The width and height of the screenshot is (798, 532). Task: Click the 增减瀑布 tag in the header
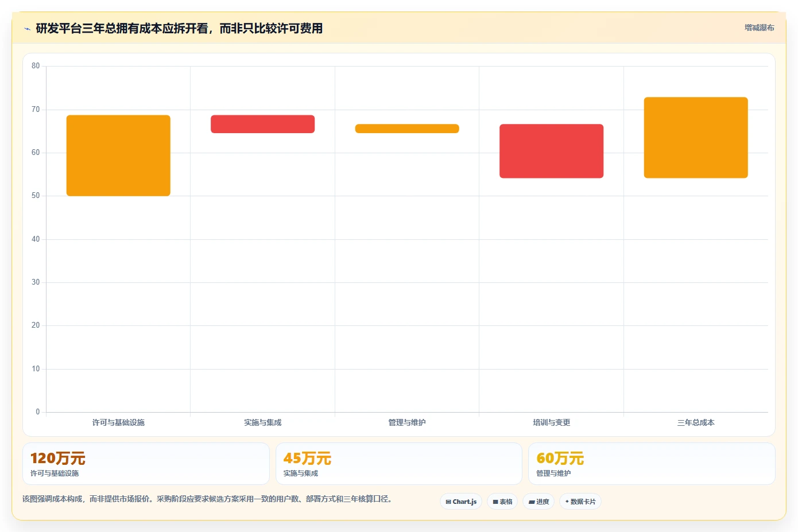pos(759,28)
